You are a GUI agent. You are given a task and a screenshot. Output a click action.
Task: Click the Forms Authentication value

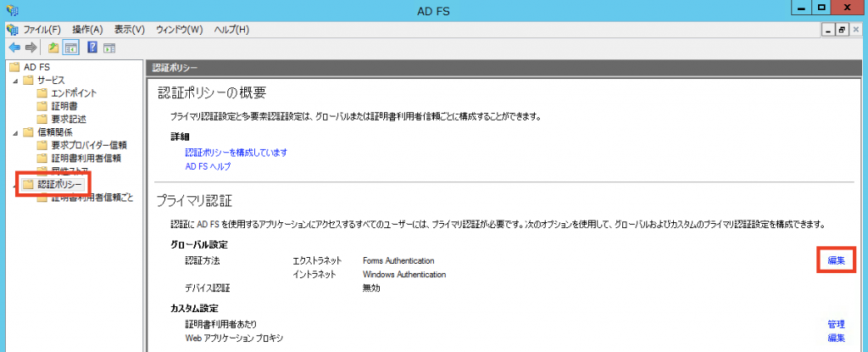point(398,260)
